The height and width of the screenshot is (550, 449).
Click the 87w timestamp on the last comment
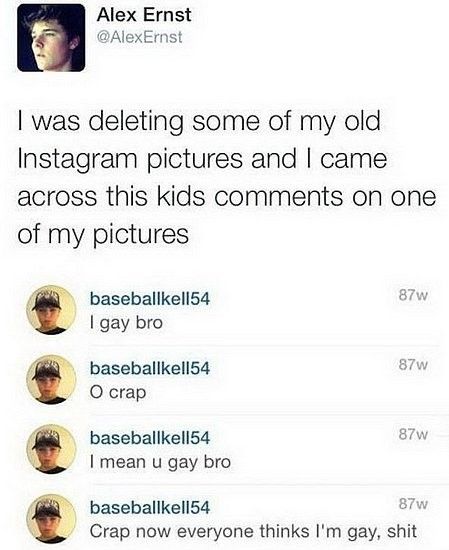[x=413, y=504]
